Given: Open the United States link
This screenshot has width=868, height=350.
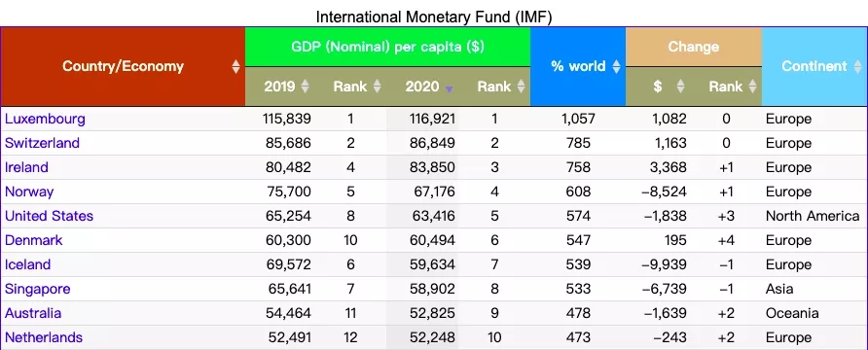Looking at the screenshot, I should coord(50,216).
